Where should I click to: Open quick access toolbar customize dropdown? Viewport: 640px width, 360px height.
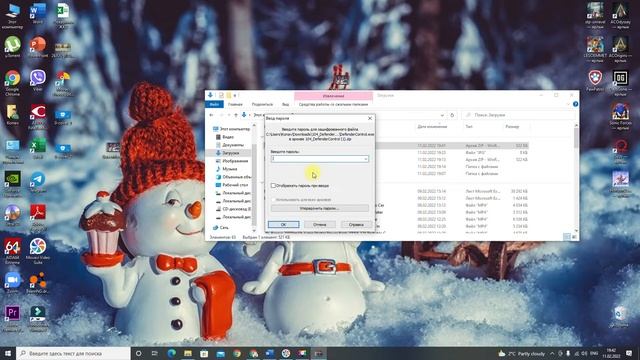[x=235, y=96]
